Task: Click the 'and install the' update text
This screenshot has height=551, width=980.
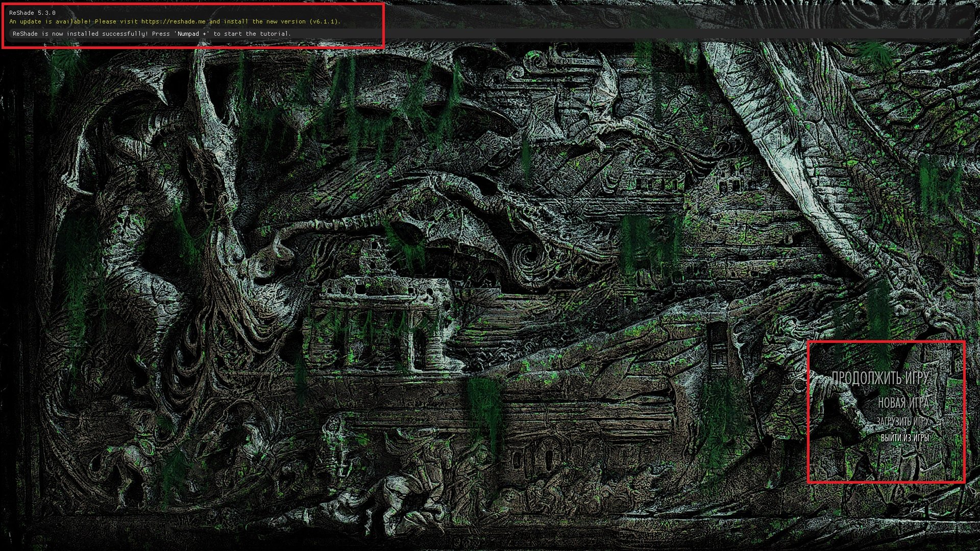Action: (x=236, y=21)
